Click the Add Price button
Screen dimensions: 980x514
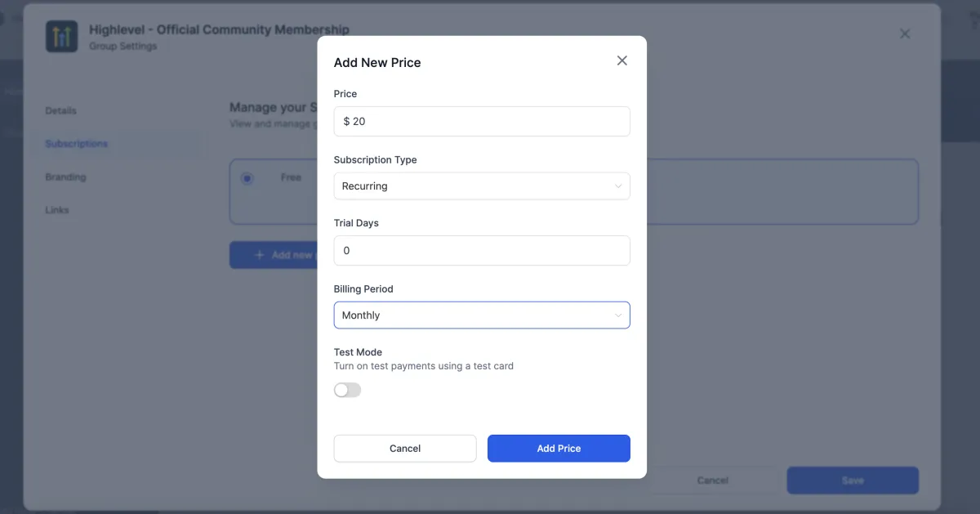[559, 449]
